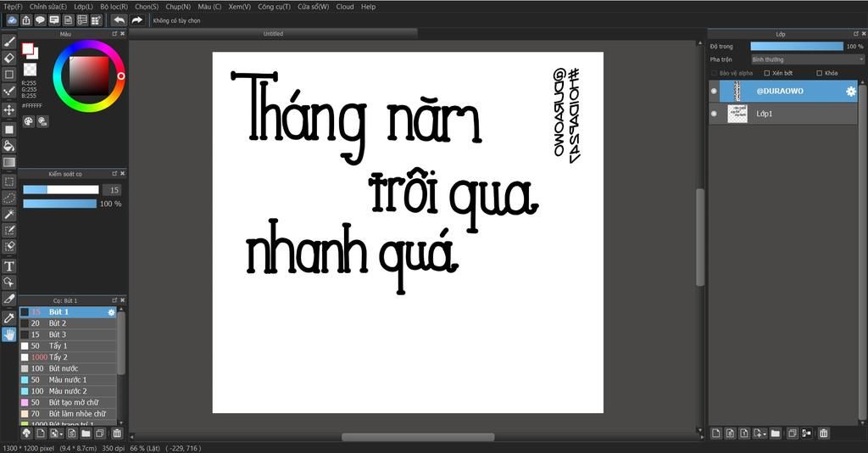Select the Eraser tool
This screenshot has height=453, width=868.
coord(8,59)
